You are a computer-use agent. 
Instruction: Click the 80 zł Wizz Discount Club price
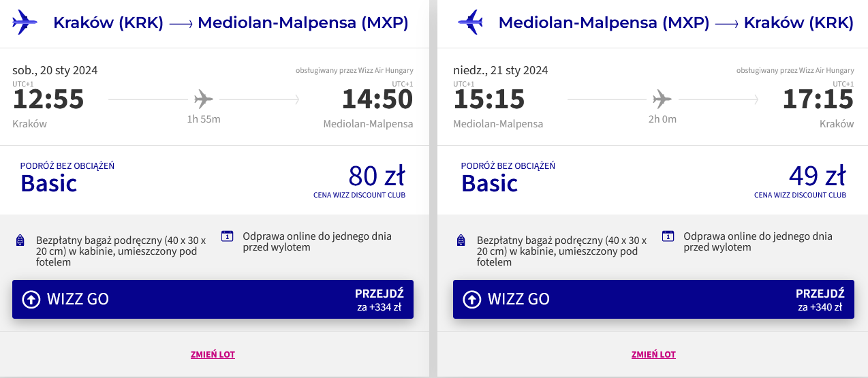click(x=376, y=176)
